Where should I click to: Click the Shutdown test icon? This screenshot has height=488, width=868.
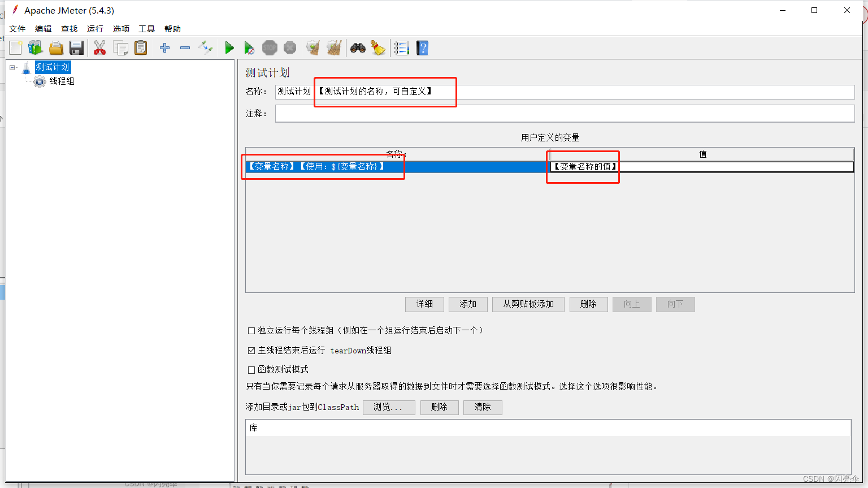290,48
